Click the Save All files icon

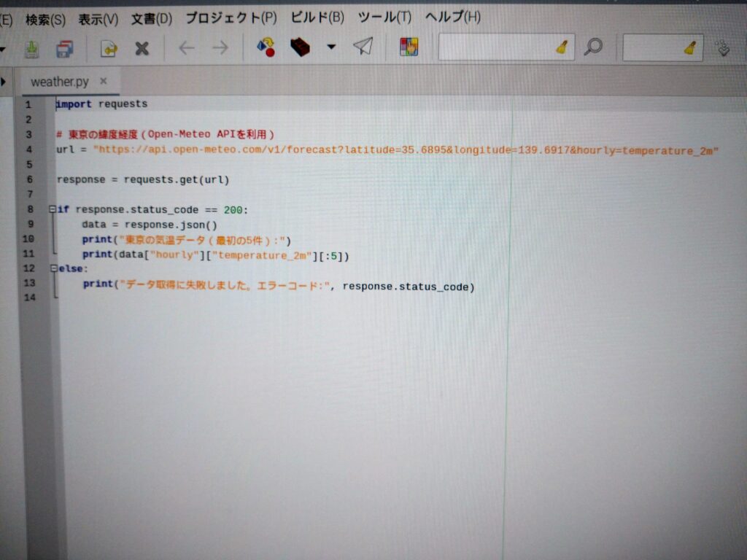click(65, 48)
